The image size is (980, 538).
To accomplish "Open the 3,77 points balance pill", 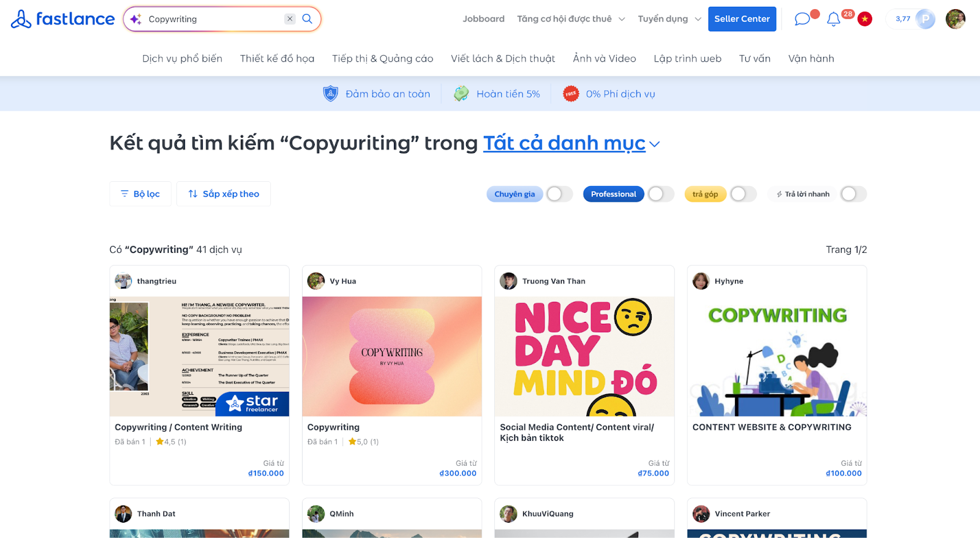I will [911, 19].
